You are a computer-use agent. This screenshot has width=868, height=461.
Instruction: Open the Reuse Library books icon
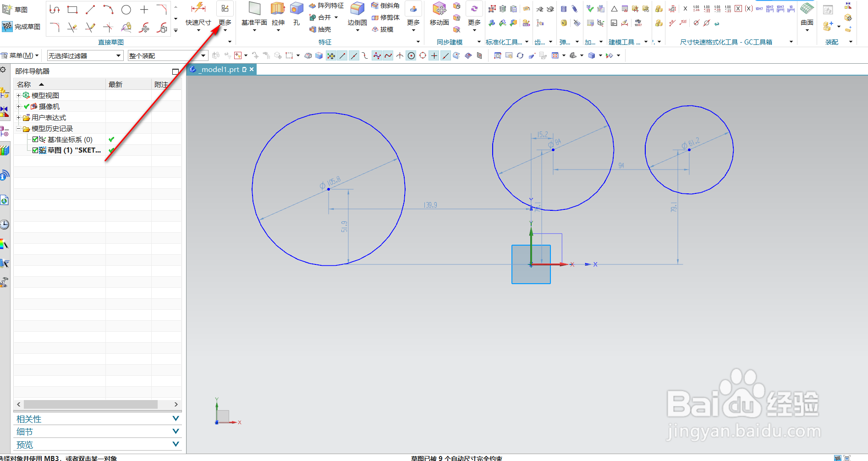pos(5,150)
